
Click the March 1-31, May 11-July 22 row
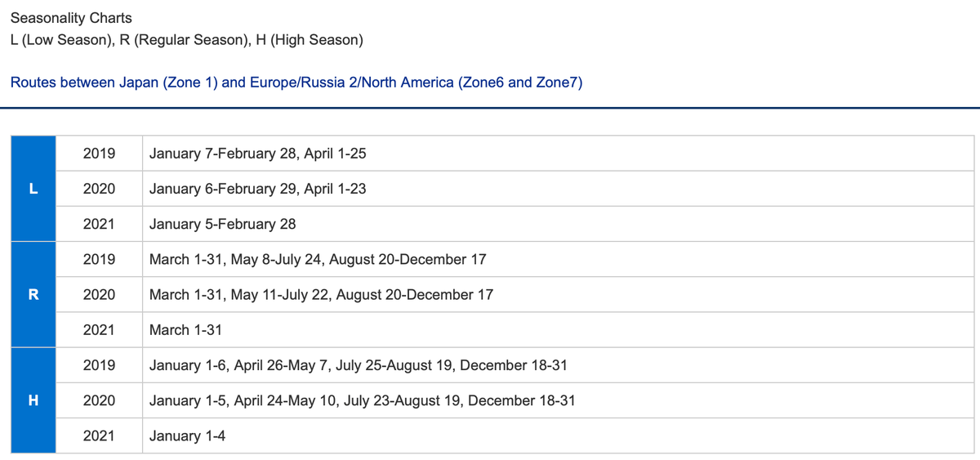click(x=321, y=294)
